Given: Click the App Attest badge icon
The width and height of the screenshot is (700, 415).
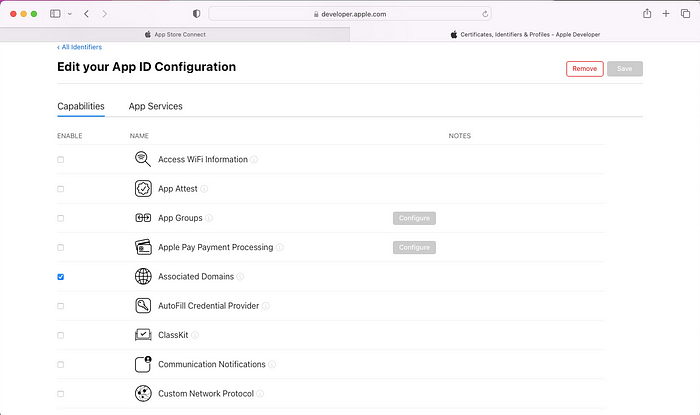Looking at the screenshot, I should (143, 189).
